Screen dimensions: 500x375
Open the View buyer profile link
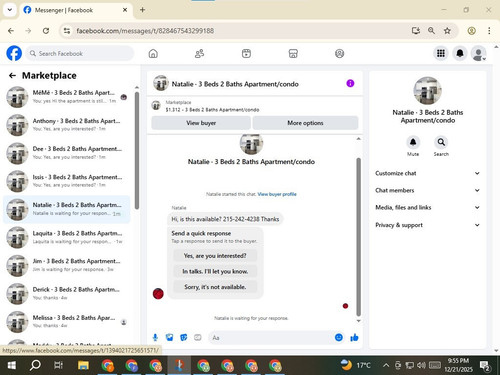coord(277,194)
